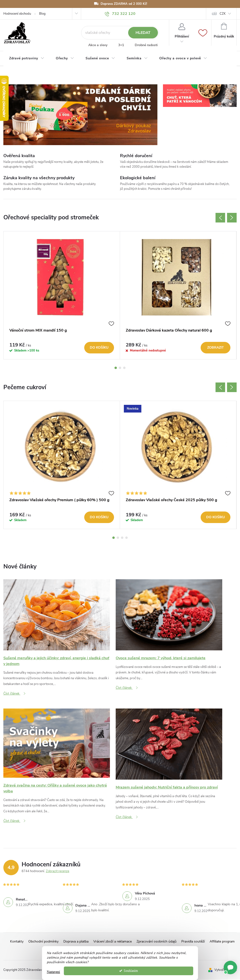This screenshot has width=240, height=980.
Task: Open the Semínka menu item
Action: 137,58
